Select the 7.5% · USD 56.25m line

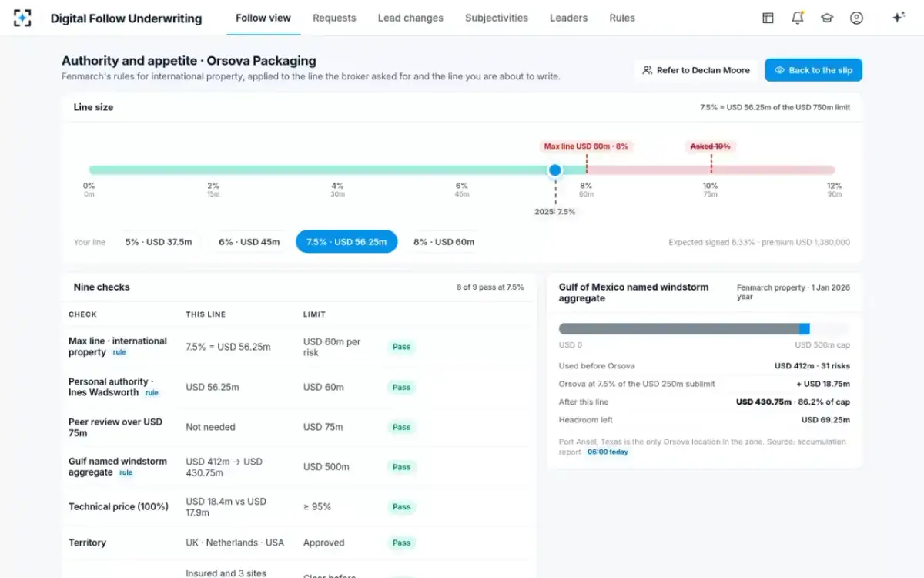tap(346, 242)
